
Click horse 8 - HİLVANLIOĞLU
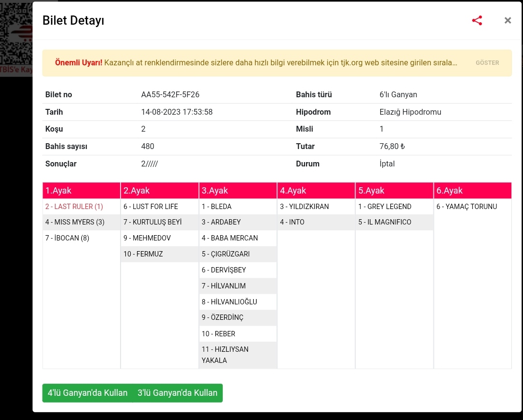pyautogui.click(x=229, y=301)
